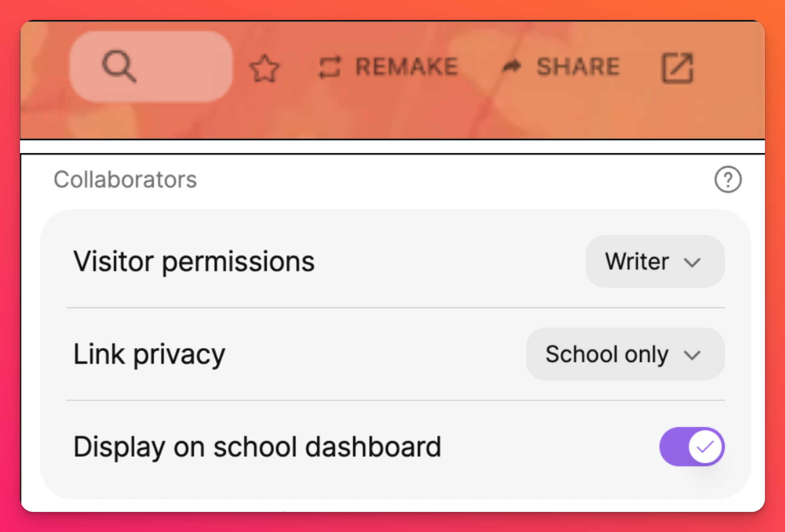Click the Display on school dashboard label
Image resolution: width=785 pixels, height=532 pixels.
[x=257, y=447]
